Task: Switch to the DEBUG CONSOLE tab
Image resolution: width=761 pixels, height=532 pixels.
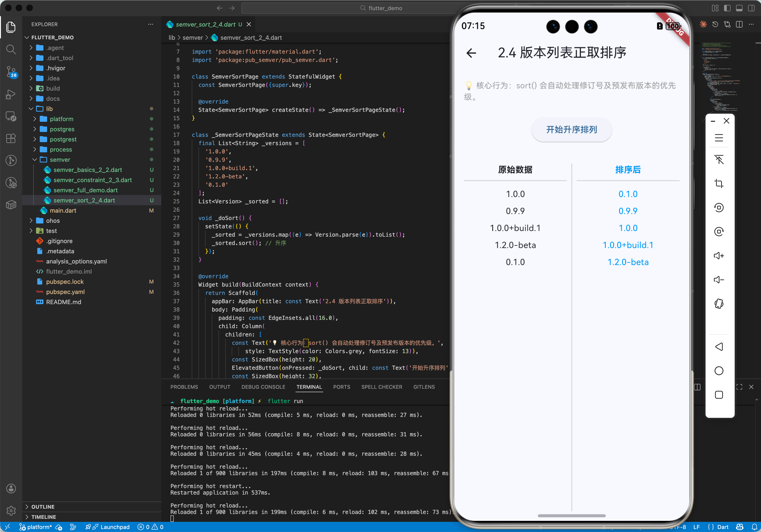Action: [x=263, y=387]
